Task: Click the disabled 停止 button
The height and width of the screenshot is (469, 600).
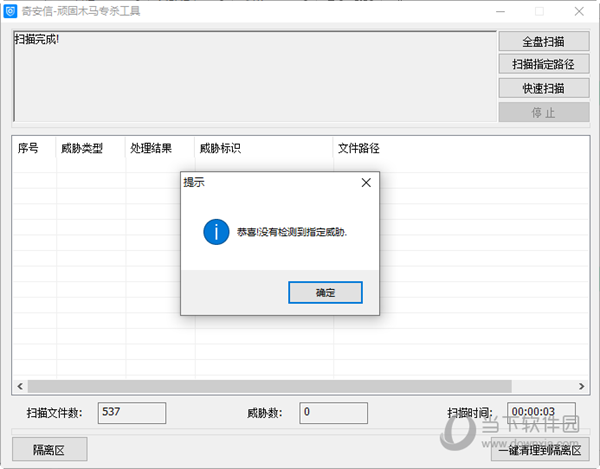Action: 544,112
